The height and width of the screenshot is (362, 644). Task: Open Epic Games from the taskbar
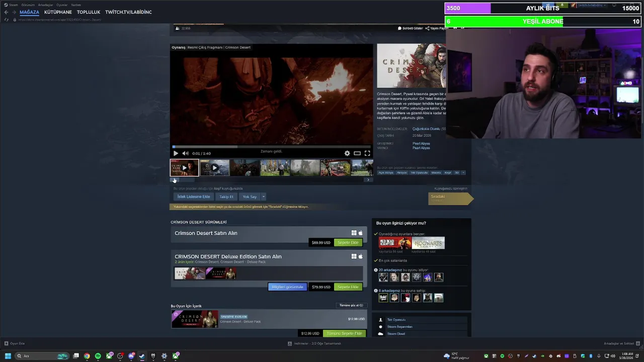(x=153, y=356)
